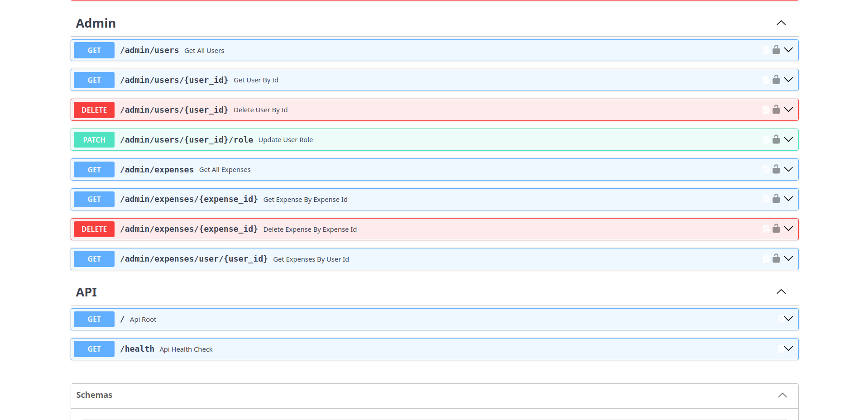The image size is (868, 420).
Task: Click the lock icon on Get User By Id
Action: [x=776, y=80]
